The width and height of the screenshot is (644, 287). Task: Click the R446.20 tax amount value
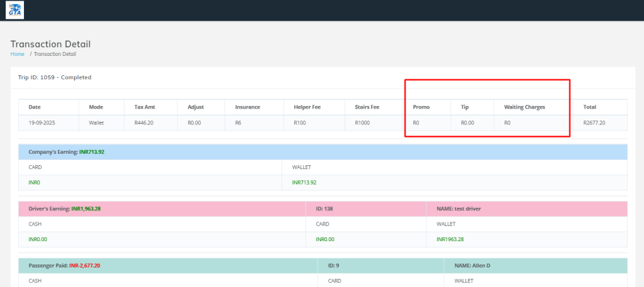click(x=143, y=123)
